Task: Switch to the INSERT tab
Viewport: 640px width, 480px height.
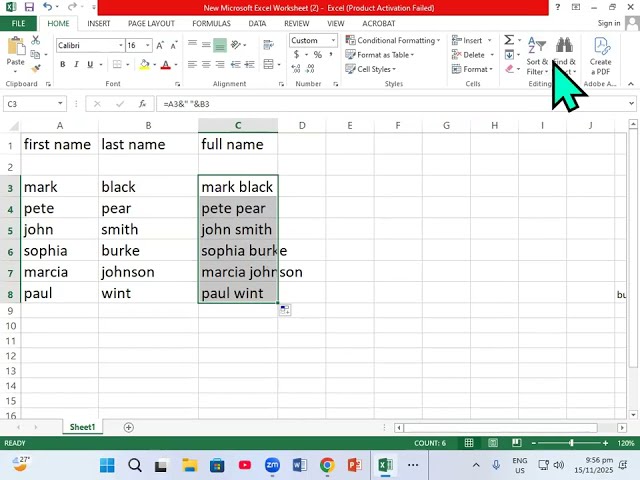Action: coord(98,23)
